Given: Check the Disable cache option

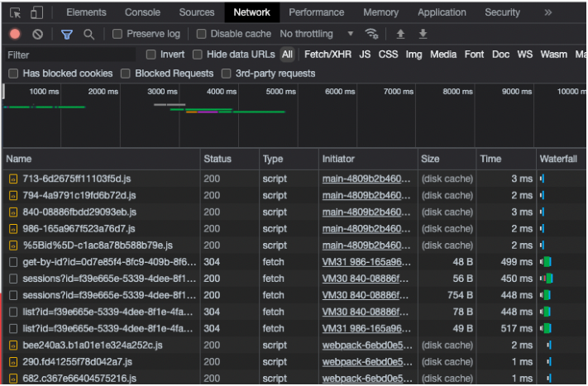Looking at the screenshot, I should pyautogui.click(x=202, y=34).
